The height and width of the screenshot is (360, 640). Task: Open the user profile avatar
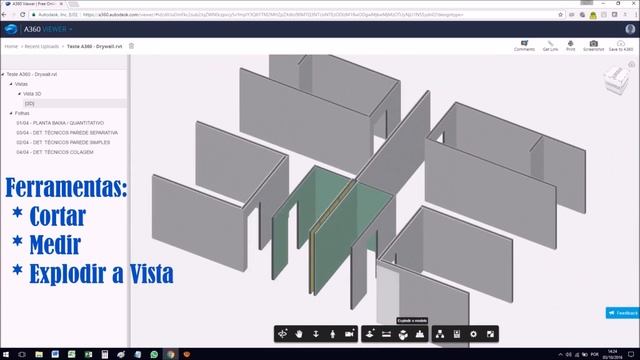(x=630, y=29)
